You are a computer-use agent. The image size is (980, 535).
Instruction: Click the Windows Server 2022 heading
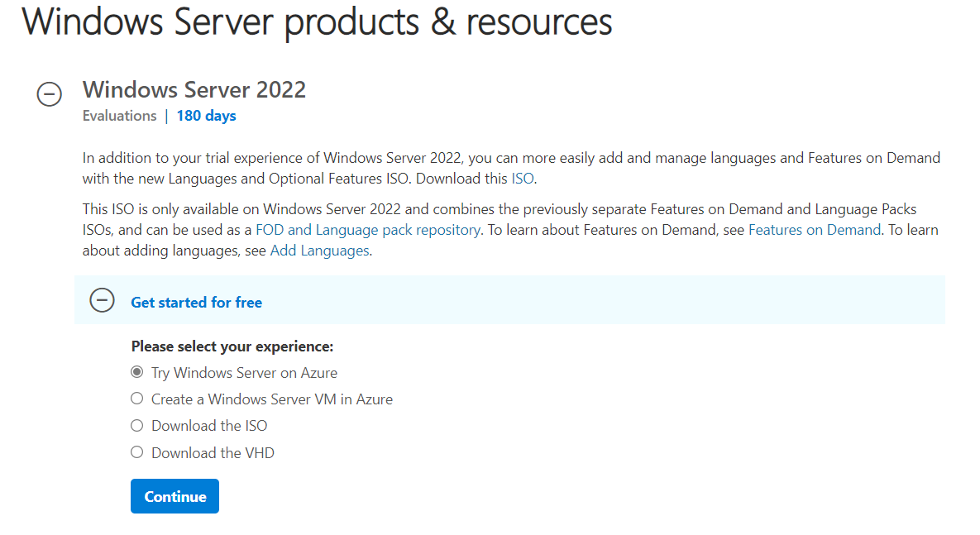(x=194, y=90)
